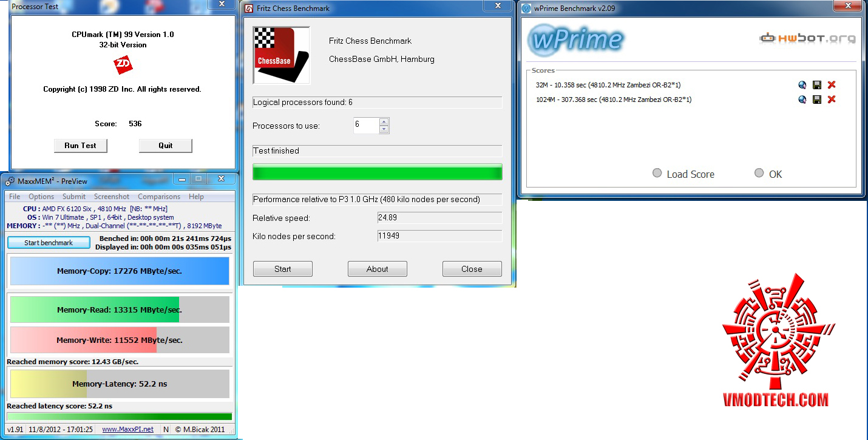Click 'Reached latency score: 52.2 ns' text

click(59, 406)
